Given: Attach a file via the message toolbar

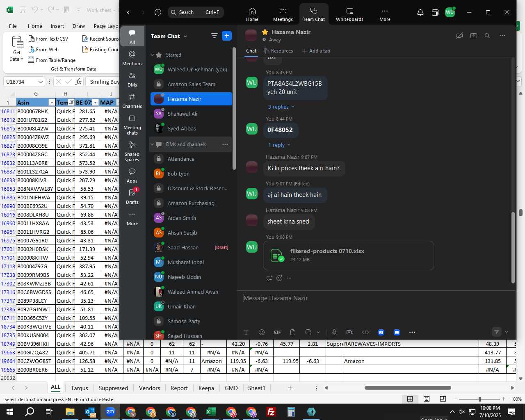Looking at the screenshot, I should pyautogui.click(x=293, y=332).
